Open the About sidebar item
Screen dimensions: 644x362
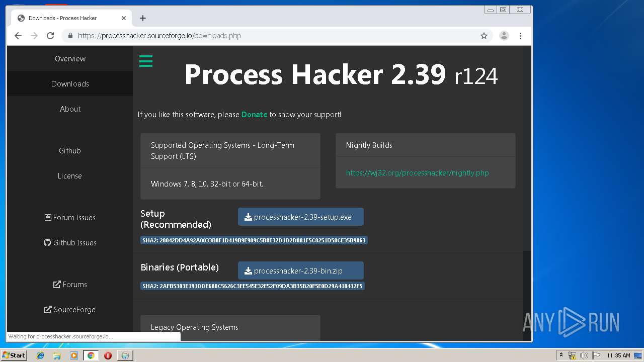pos(70,109)
